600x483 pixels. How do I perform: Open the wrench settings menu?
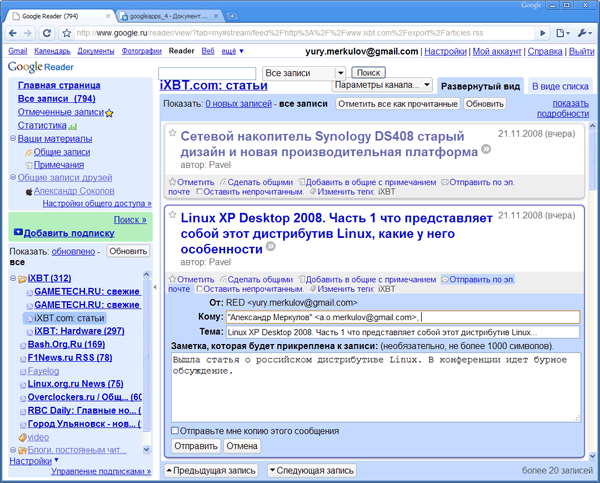(x=584, y=33)
